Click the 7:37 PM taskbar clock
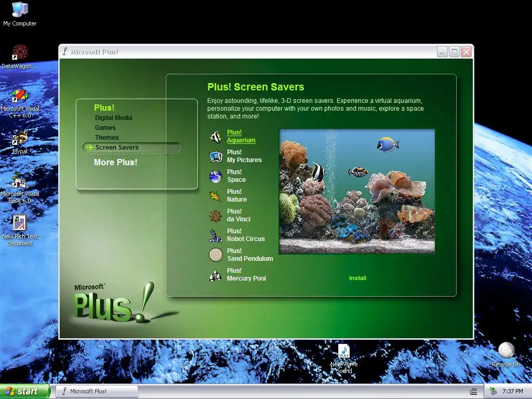Viewport: 532px width, 399px height. (x=512, y=391)
